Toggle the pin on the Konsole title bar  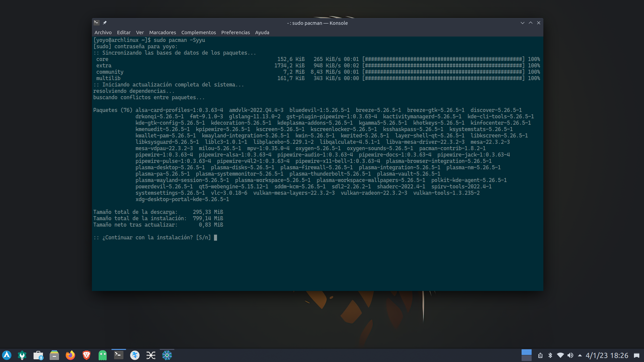coord(105,23)
